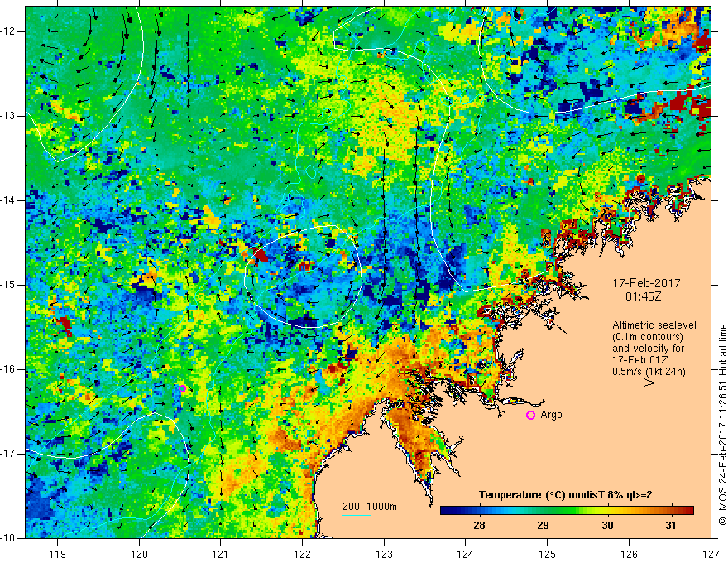
Task: Click the '(0.1m contours)' caption line
Action: pyautogui.click(x=647, y=337)
